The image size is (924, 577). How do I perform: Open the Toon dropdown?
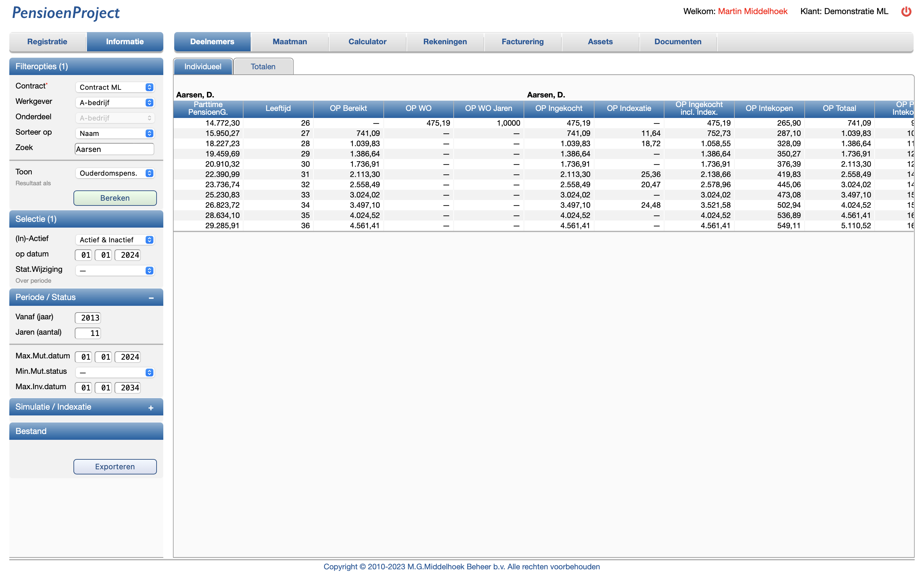click(x=115, y=173)
